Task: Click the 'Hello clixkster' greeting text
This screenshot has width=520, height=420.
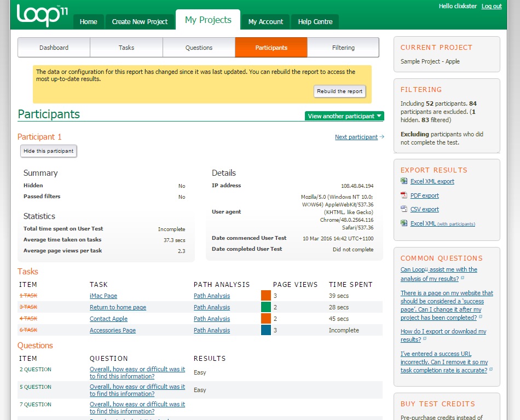Action: point(457,6)
